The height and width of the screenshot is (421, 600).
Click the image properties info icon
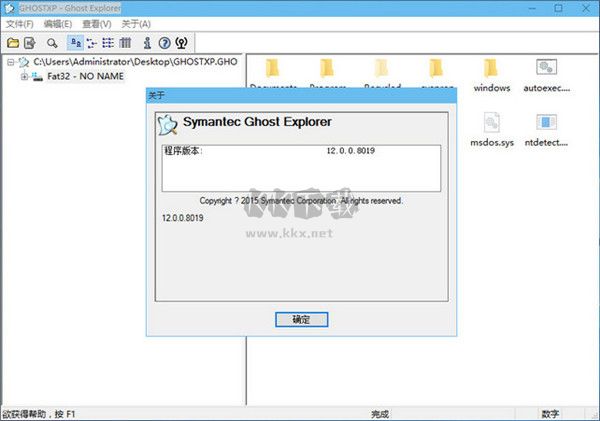tap(147, 43)
